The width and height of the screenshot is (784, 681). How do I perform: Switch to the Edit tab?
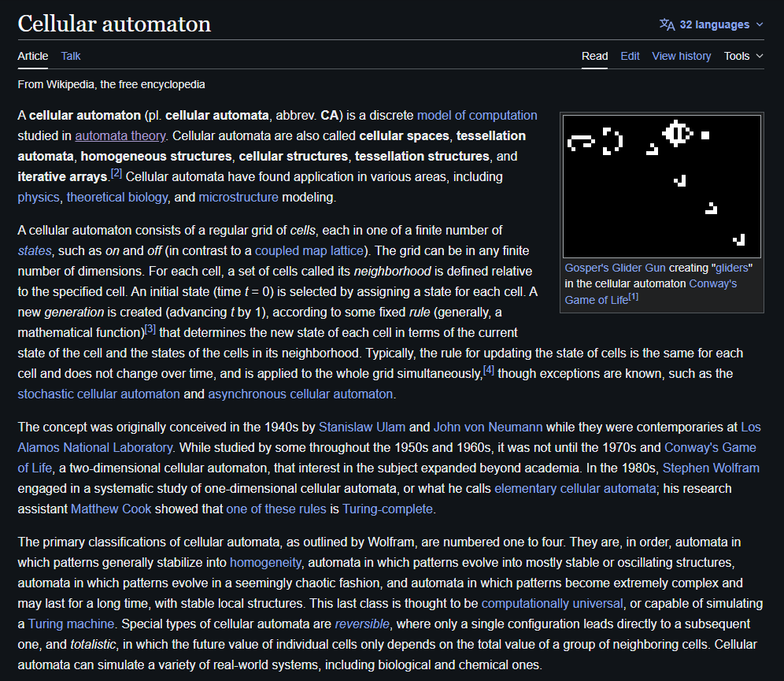[630, 56]
